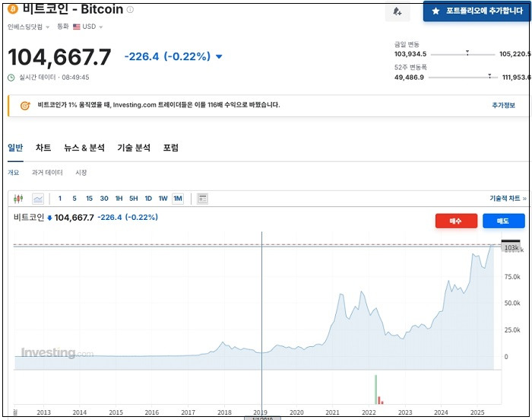Click the Bitcoin logo icon

[13, 9]
